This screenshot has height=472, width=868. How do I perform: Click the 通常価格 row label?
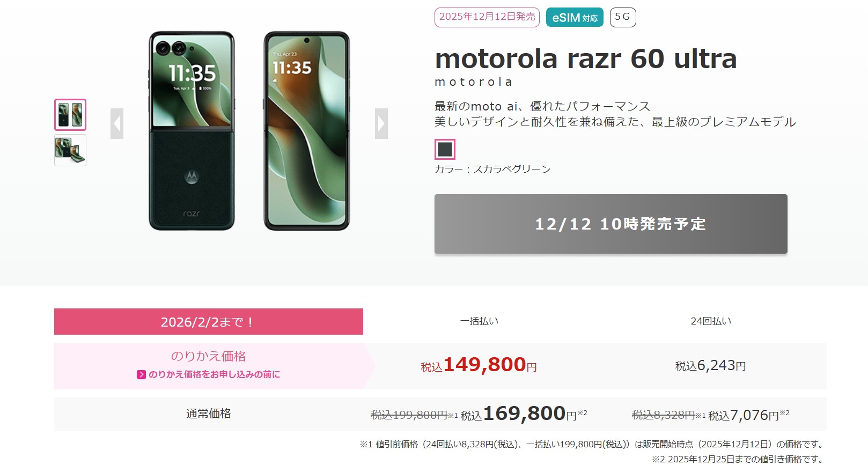tap(209, 414)
